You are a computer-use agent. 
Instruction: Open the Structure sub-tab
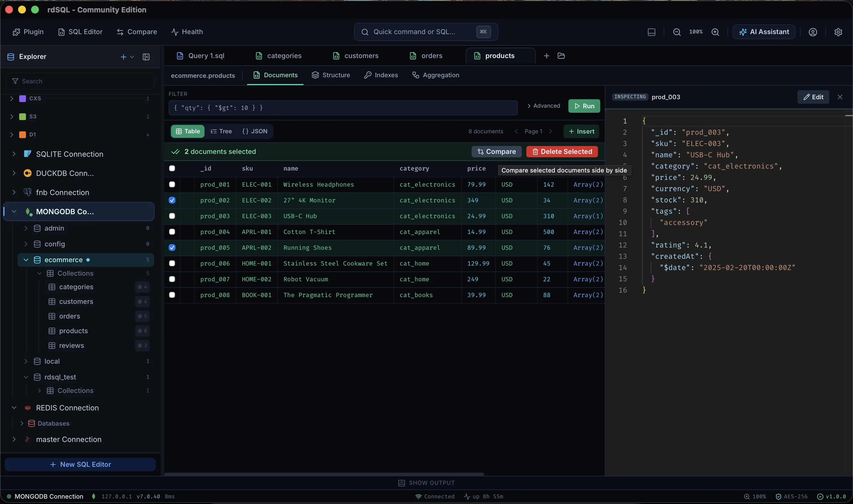(x=331, y=75)
